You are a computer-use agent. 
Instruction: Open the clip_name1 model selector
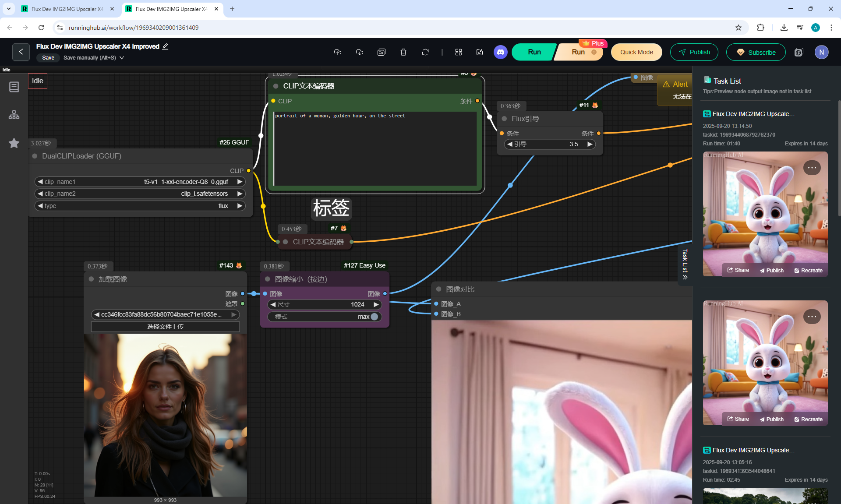pos(140,182)
